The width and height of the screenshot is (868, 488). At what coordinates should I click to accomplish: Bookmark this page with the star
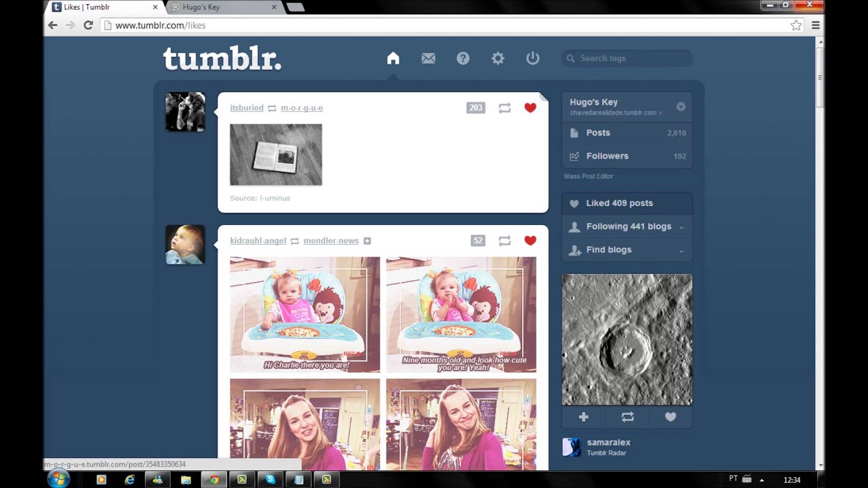pos(796,25)
